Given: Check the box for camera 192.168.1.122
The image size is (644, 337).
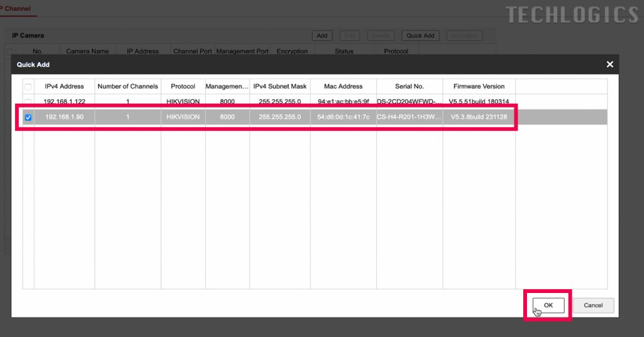Looking at the screenshot, I should point(28,101).
